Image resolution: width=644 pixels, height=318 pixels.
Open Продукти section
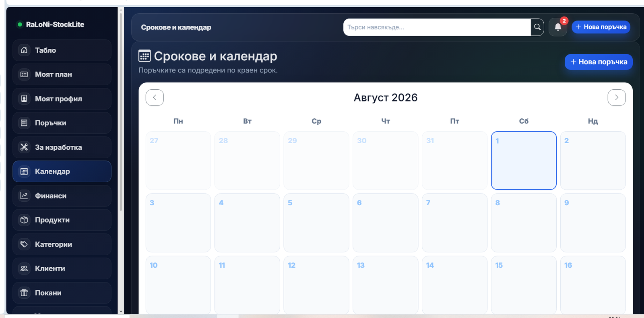click(x=62, y=220)
